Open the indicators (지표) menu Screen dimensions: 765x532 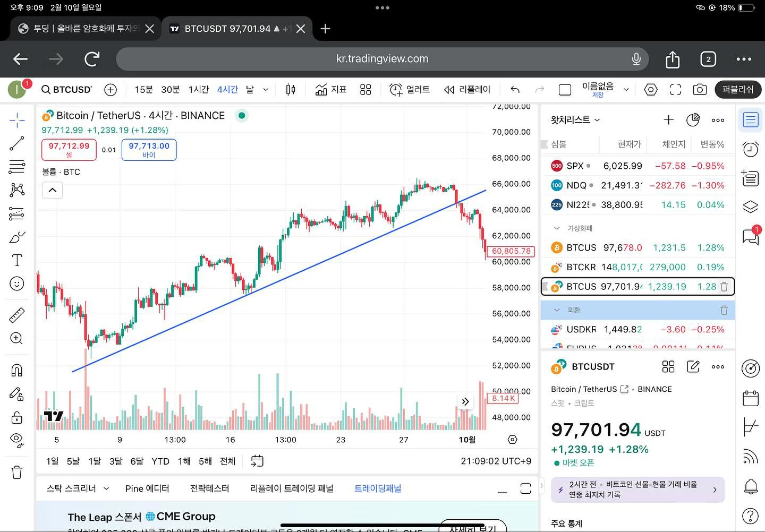coord(330,90)
